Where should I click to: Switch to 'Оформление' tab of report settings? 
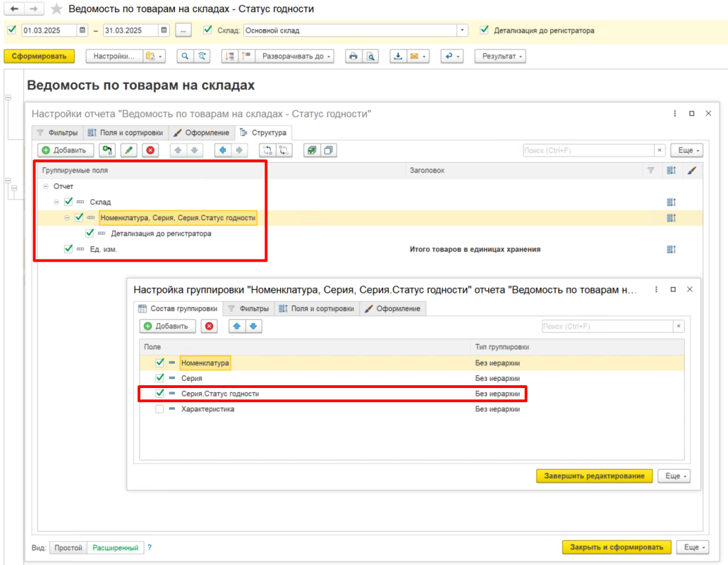point(201,132)
